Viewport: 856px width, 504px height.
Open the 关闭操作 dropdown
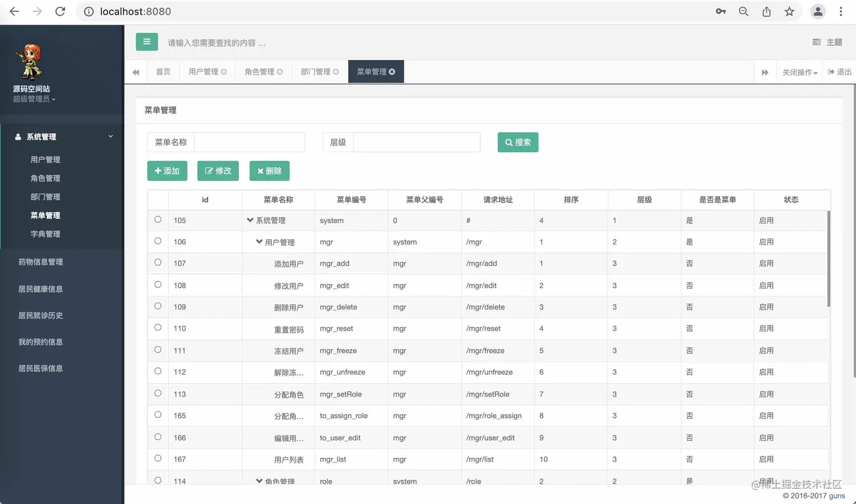(799, 72)
